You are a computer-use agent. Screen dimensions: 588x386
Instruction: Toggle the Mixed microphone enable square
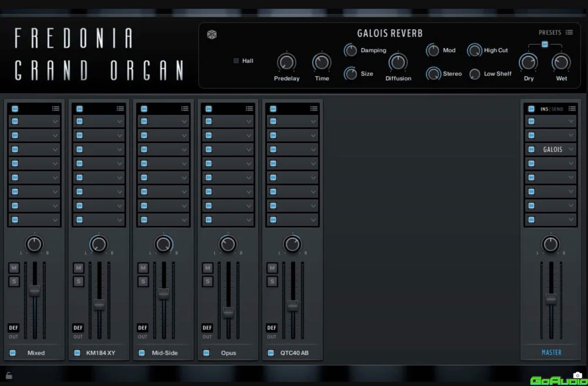pyautogui.click(x=13, y=353)
